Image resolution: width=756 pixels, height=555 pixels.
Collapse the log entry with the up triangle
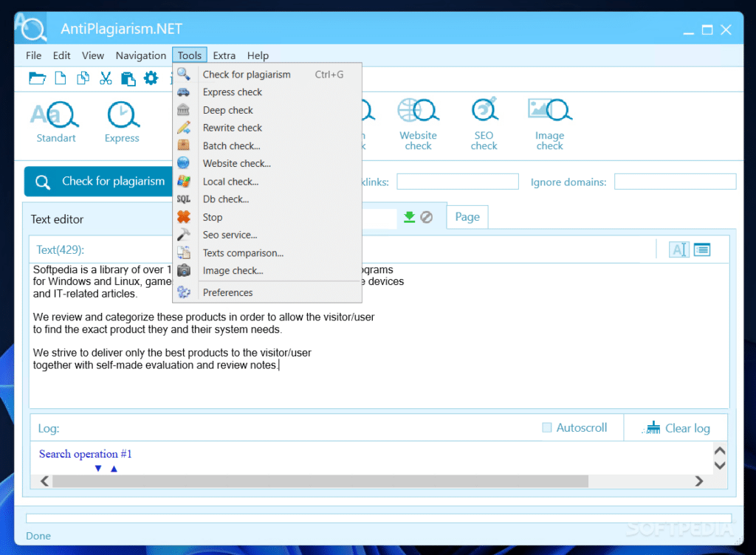tap(114, 468)
